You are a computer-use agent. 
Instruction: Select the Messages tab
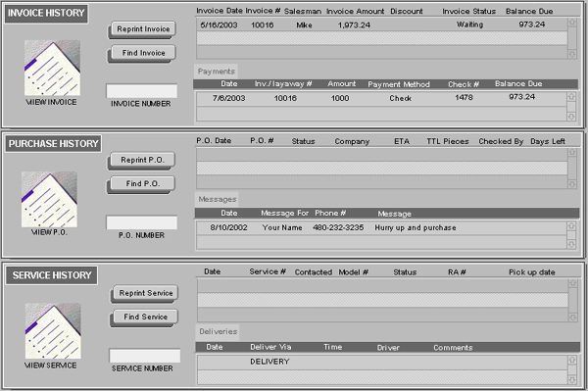tap(217, 199)
